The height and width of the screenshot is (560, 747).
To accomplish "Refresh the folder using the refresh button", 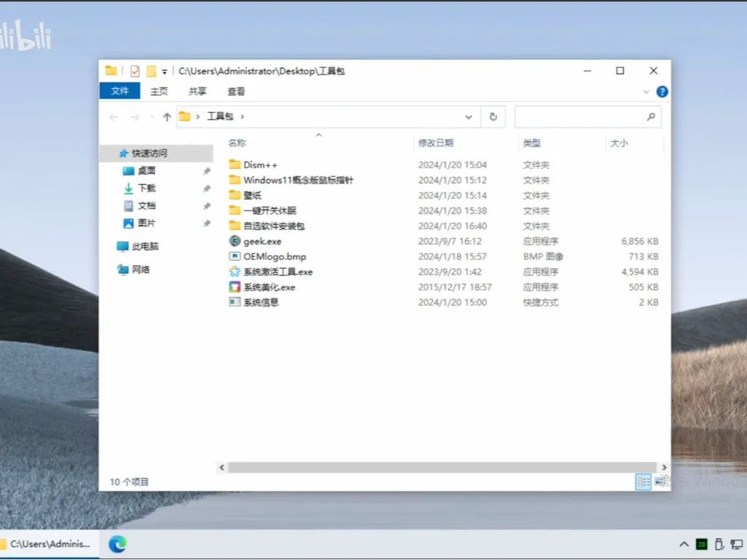I will pos(493,117).
